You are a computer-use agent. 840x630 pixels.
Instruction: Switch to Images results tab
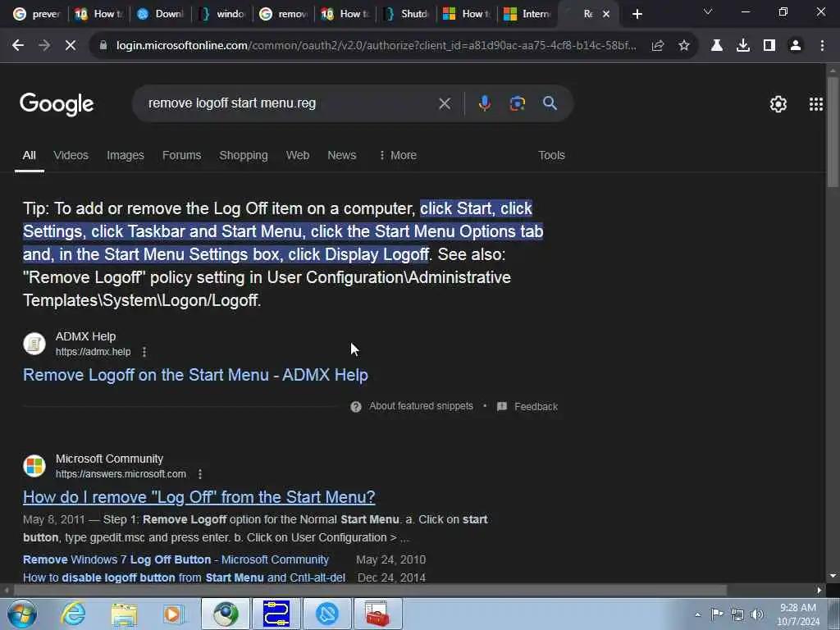[126, 155]
